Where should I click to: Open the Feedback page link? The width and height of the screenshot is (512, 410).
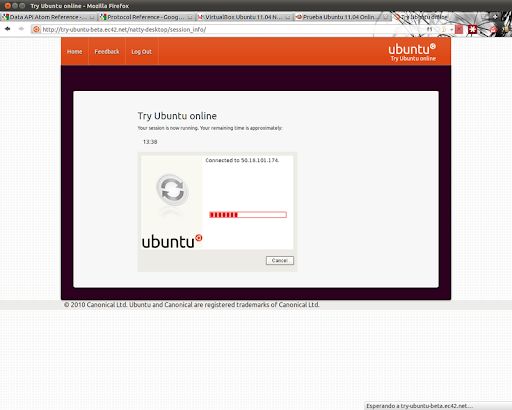pyautogui.click(x=107, y=52)
